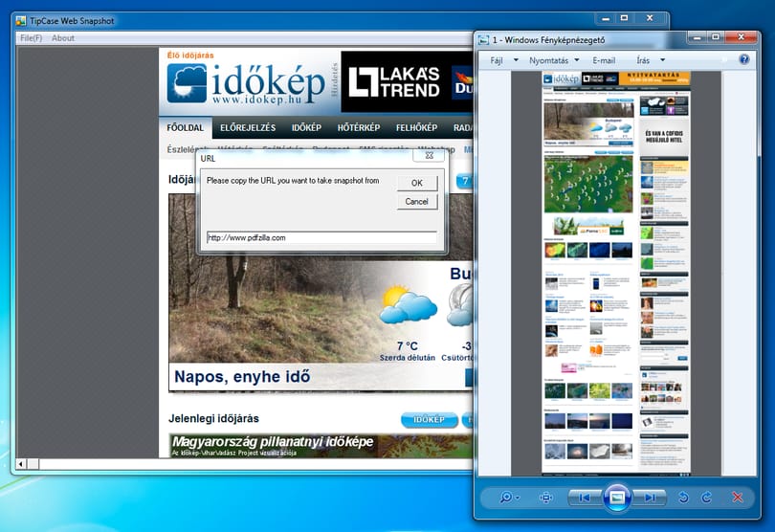
Task: Rotate image counterclockwise
Action: click(x=683, y=498)
